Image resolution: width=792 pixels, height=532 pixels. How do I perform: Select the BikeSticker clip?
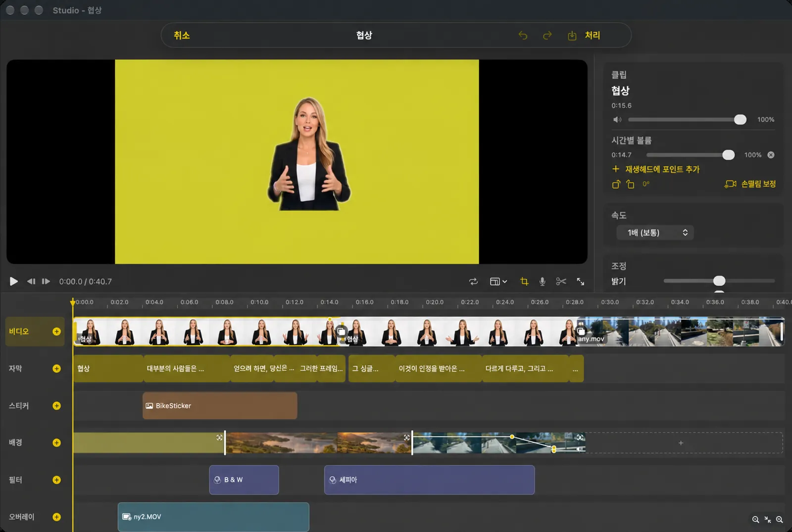[x=220, y=406]
